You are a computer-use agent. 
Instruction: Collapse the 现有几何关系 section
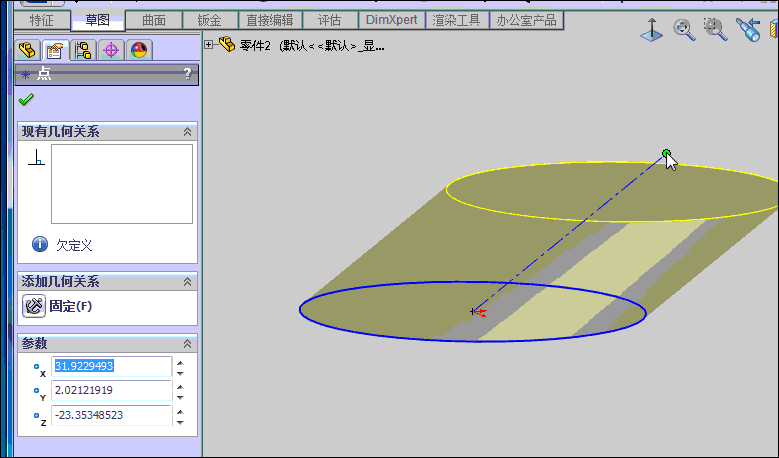[187, 132]
